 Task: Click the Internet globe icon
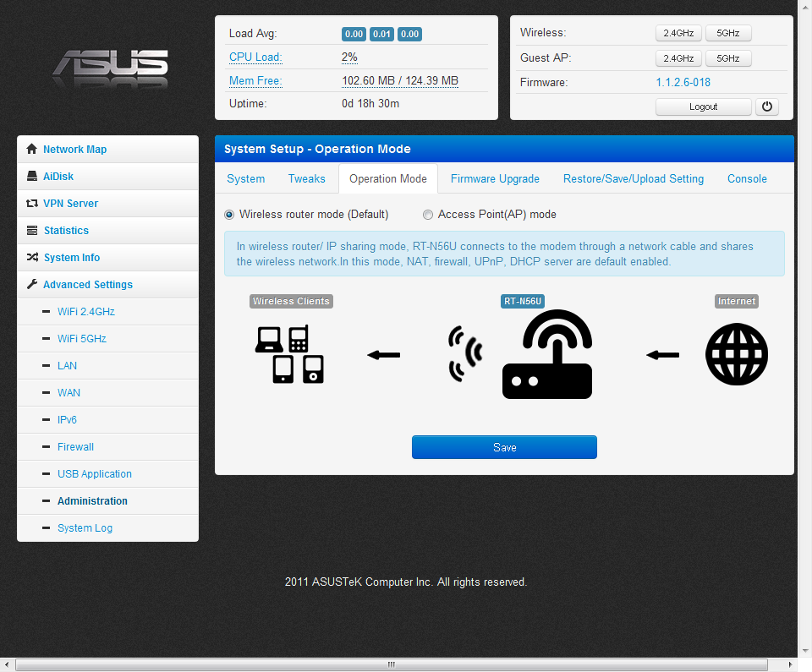[737, 355]
